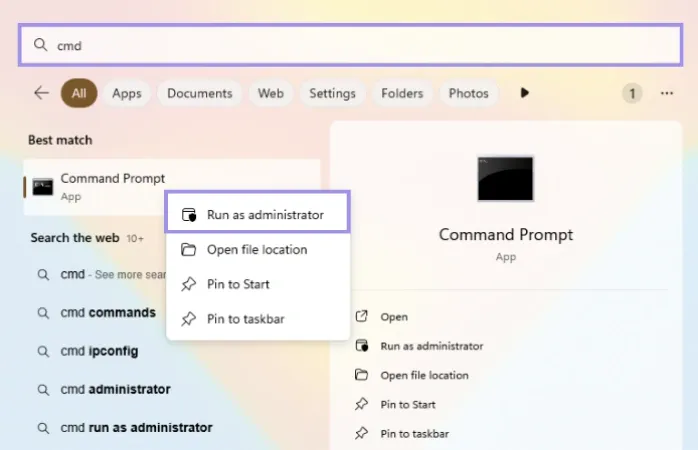Screen dimensions: 698x450
Task: Click the Search the web heading
Action: coord(75,238)
